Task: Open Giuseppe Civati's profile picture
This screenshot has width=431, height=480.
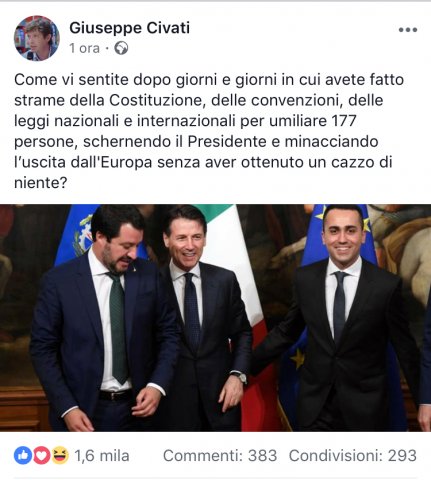Action: point(36,38)
